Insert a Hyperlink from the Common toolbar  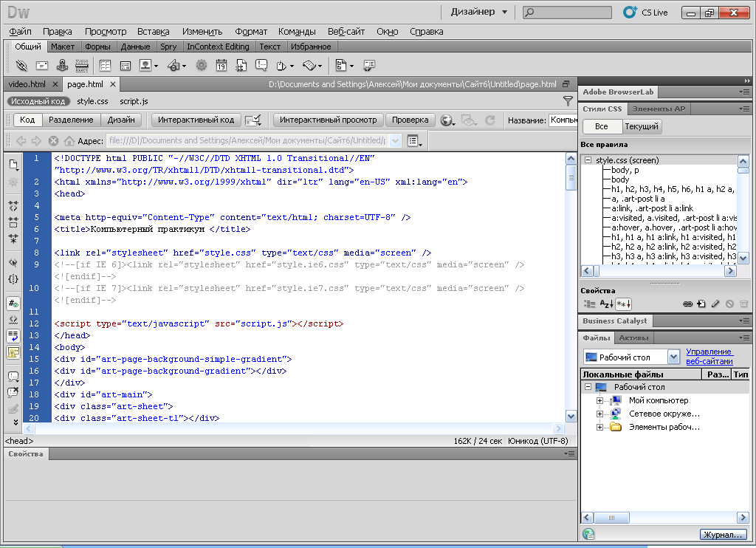(21, 65)
